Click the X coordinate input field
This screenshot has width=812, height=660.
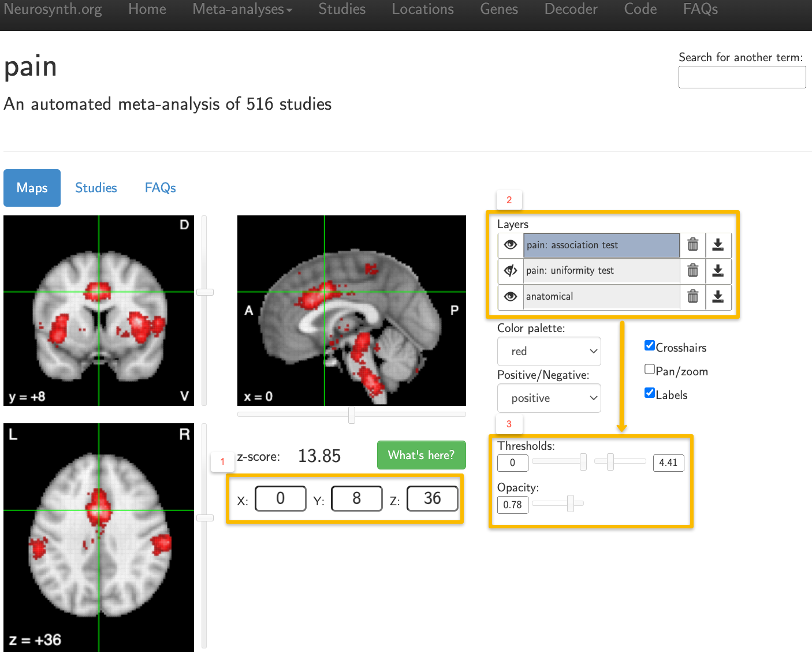point(280,498)
